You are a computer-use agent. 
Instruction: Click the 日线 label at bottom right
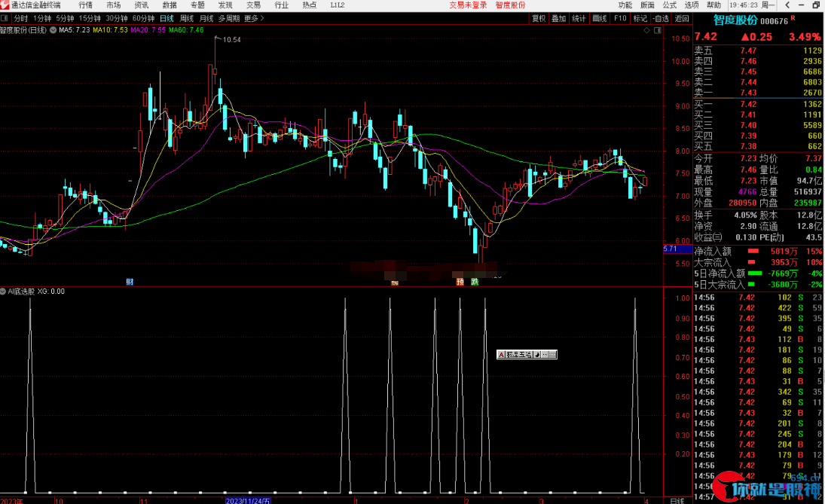[x=677, y=500]
